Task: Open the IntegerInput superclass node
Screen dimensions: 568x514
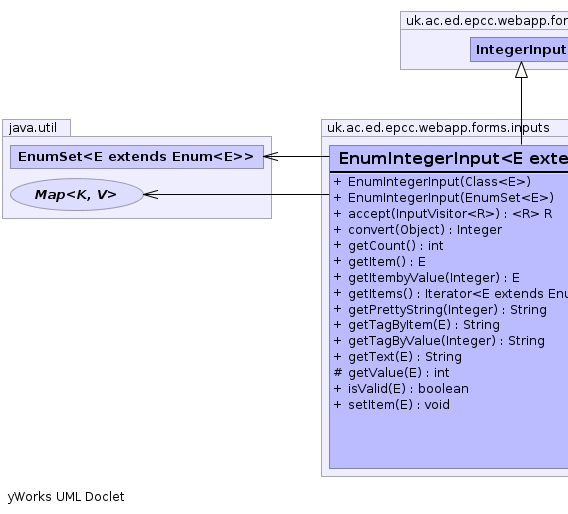Action: (519, 50)
